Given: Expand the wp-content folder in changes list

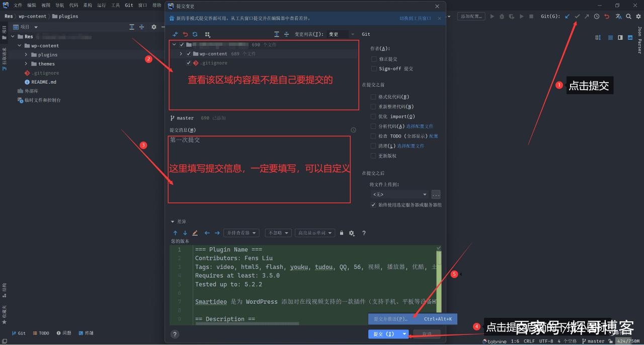Looking at the screenshot, I should pyautogui.click(x=181, y=54).
